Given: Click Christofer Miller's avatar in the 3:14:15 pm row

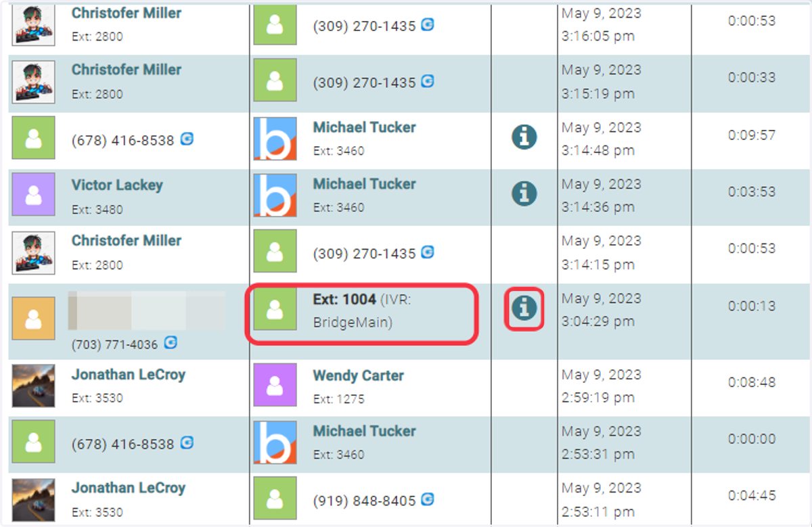Looking at the screenshot, I should tap(34, 252).
